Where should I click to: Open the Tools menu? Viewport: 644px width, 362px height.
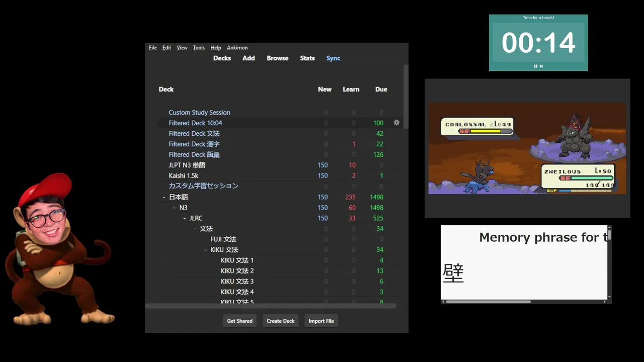pos(199,48)
